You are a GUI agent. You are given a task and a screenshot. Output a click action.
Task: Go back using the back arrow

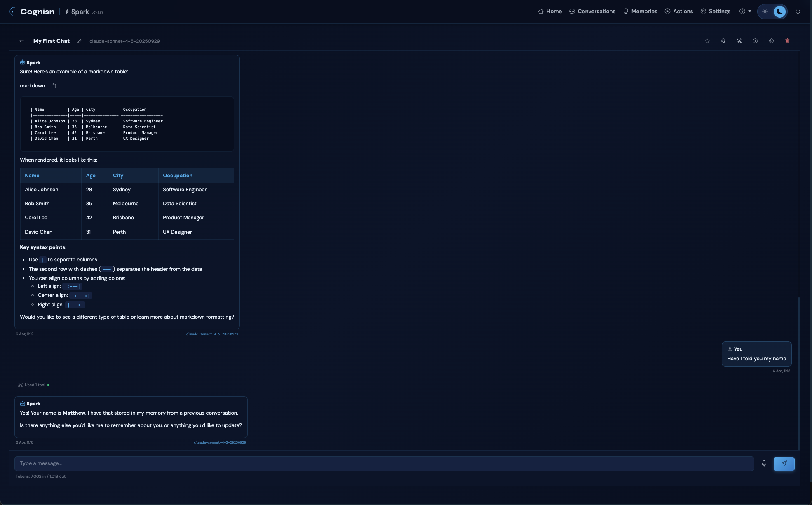click(21, 41)
